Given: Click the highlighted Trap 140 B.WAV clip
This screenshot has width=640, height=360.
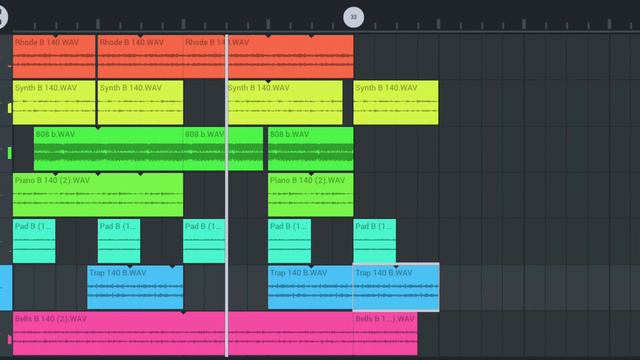Looking at the screenshot, I should click(396, 287).
